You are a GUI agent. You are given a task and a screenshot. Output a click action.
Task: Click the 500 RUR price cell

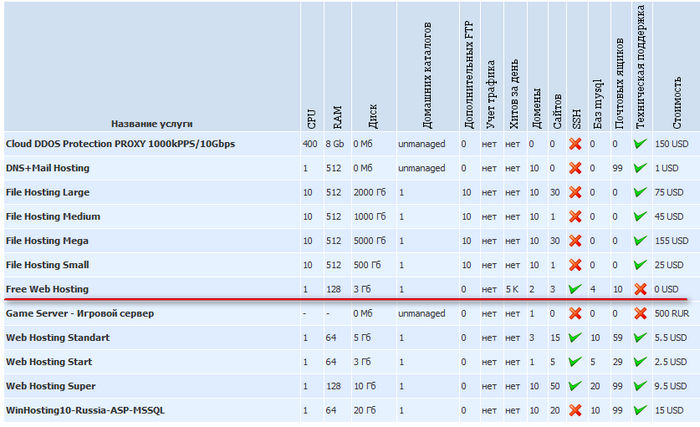coord(672,314)
